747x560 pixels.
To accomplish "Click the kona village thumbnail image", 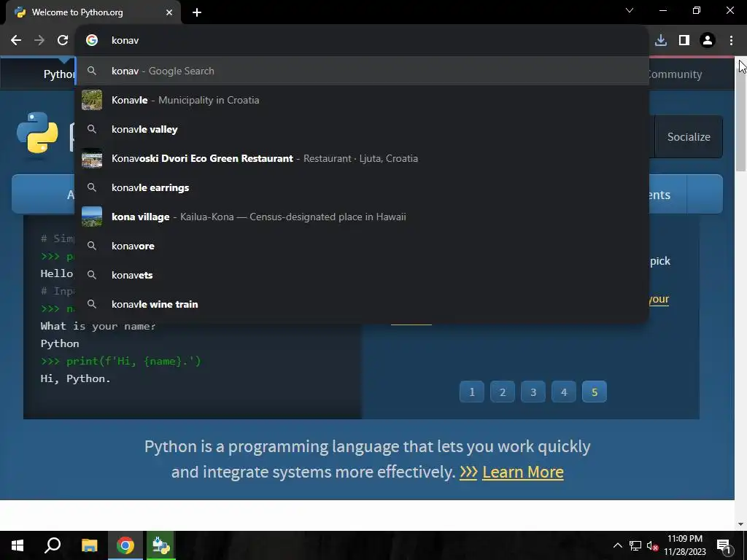I will pos(92,217).
